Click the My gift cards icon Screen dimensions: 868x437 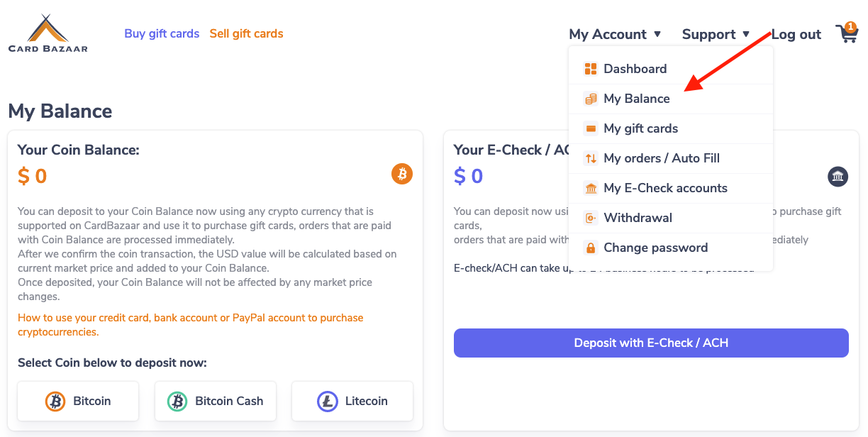[x=591, y=128]
